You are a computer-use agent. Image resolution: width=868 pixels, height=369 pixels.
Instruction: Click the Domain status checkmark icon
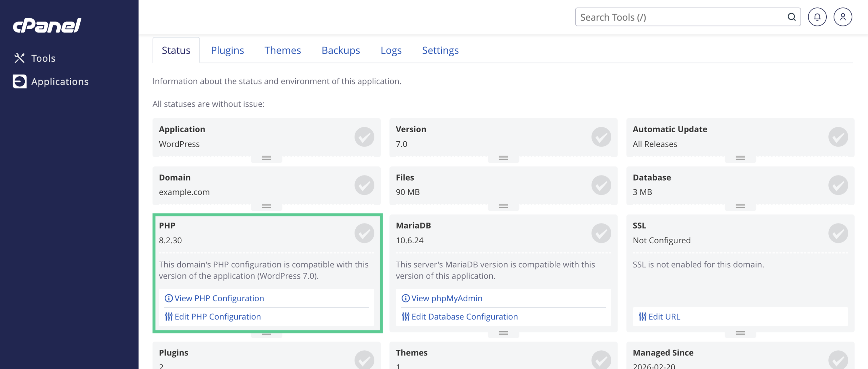point(364,185)
